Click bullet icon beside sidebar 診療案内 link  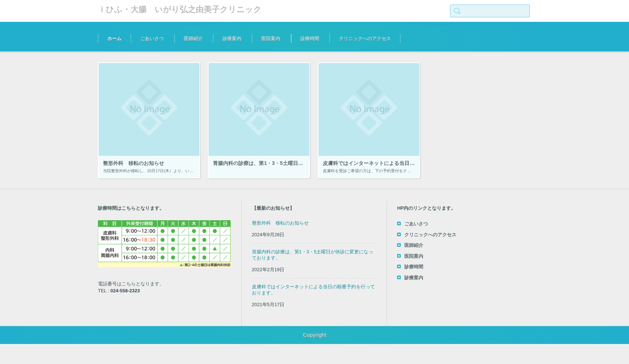click(399, 277)
